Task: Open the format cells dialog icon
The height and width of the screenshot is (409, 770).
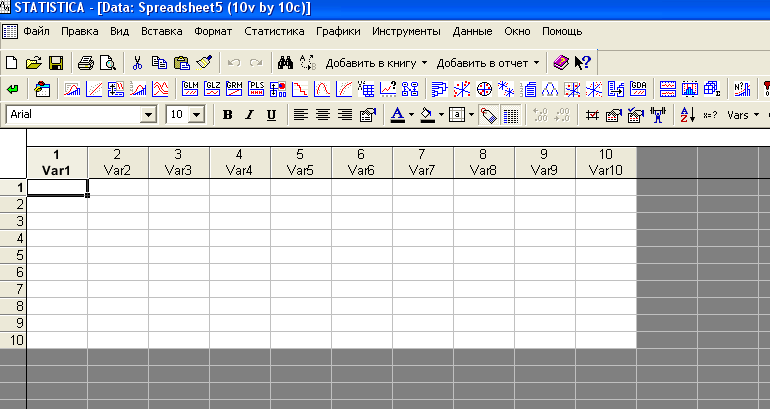Action: 367,115
